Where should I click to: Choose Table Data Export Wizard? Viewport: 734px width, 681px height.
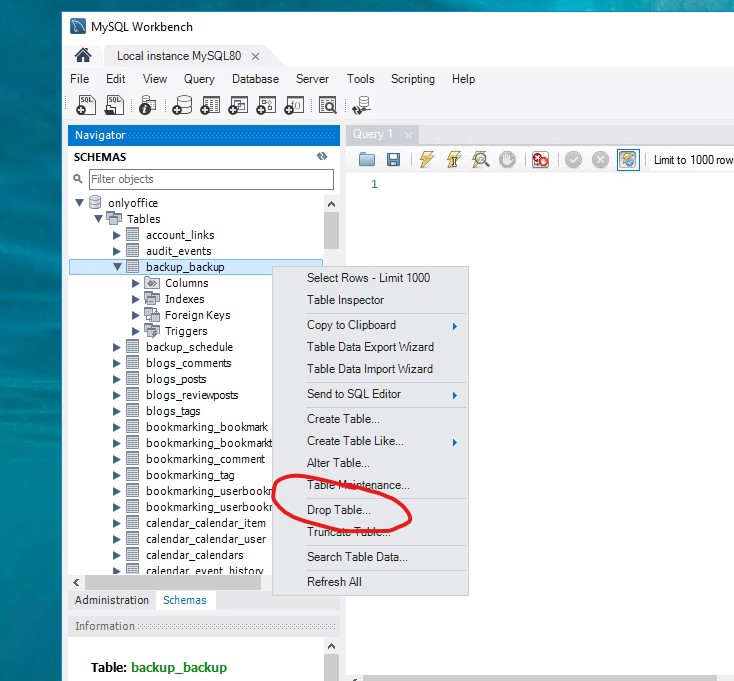click(370, 347)
